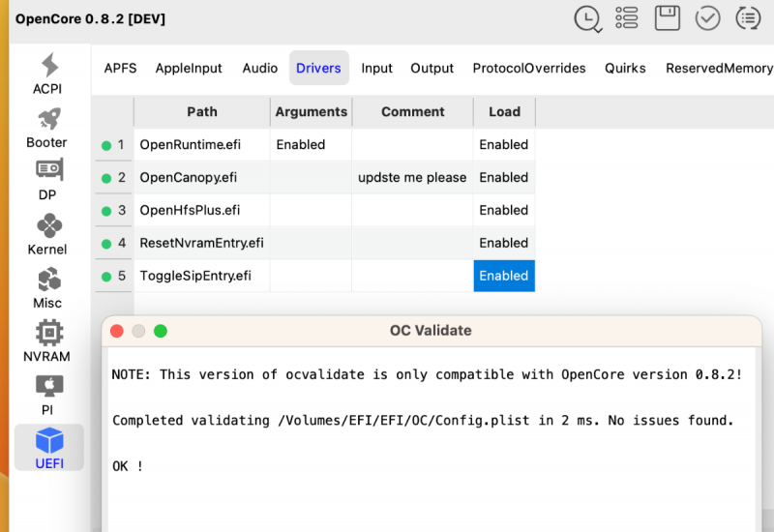Toggle Load Enabled for OpenRuntime.efi
Screen dimensions: 774x532
[x=503, y=144]
